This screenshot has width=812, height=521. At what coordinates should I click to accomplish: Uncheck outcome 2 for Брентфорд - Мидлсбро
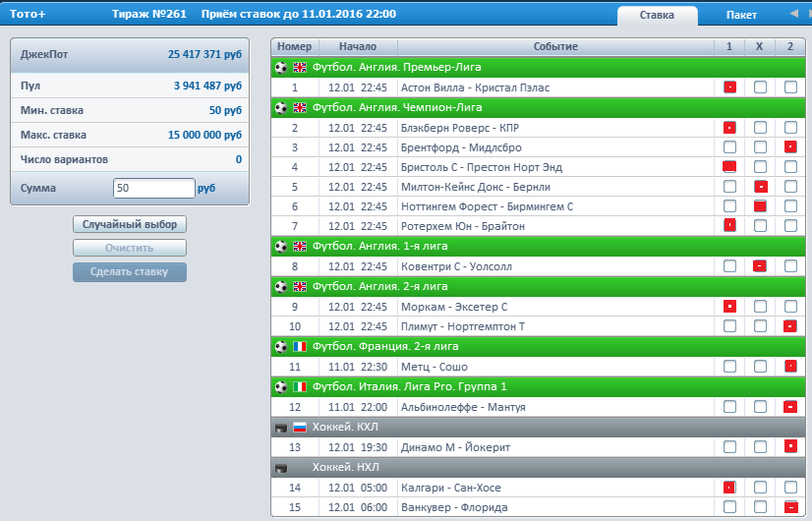[x=790, y=147]
